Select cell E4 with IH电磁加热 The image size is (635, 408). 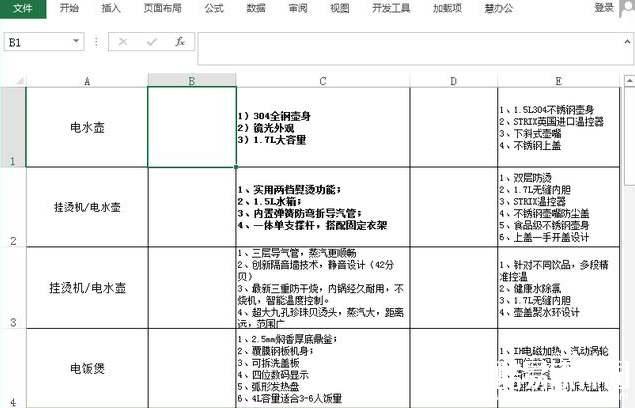click(558, 368)
